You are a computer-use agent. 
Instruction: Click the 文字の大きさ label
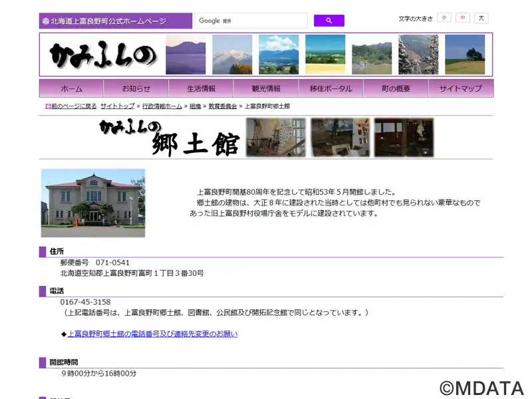(x=416, y=19)
